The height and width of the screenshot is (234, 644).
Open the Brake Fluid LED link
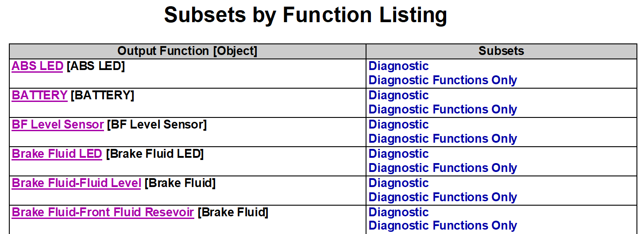tap(57, 154)
